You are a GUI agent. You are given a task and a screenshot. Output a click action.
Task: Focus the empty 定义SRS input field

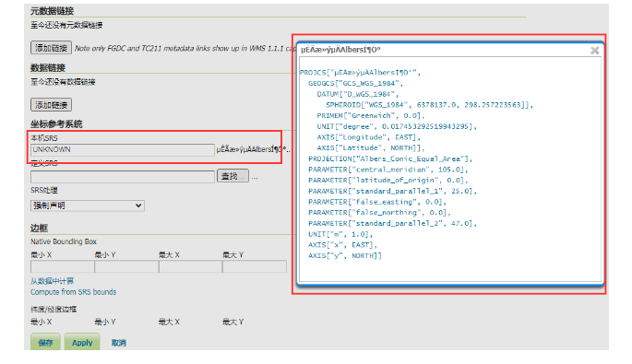(x=122, y=176)
